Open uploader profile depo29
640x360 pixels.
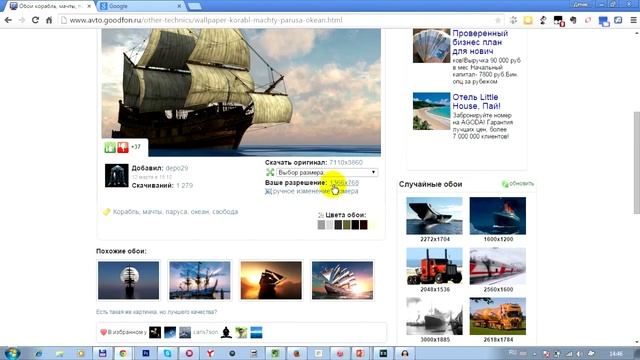pos(177,168)
